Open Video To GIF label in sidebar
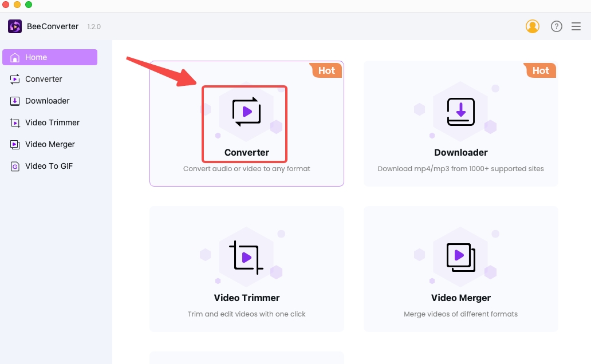Viewport: 591px width, 364px height. (49, 166)
